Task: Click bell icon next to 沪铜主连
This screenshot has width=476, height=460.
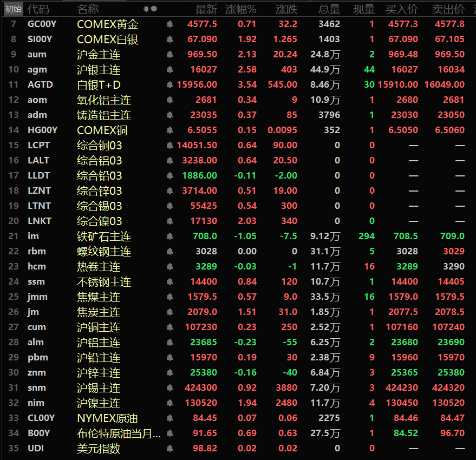Action: [x=169, y=327]
